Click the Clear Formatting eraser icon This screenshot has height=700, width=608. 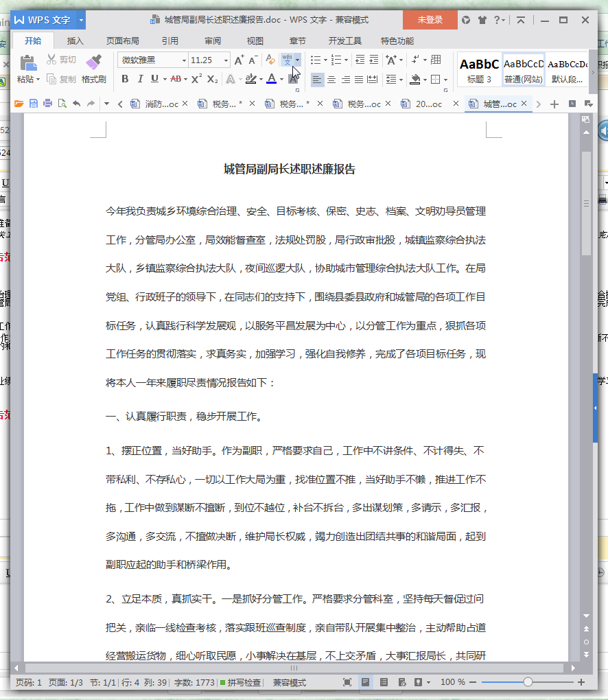[270, 60]
